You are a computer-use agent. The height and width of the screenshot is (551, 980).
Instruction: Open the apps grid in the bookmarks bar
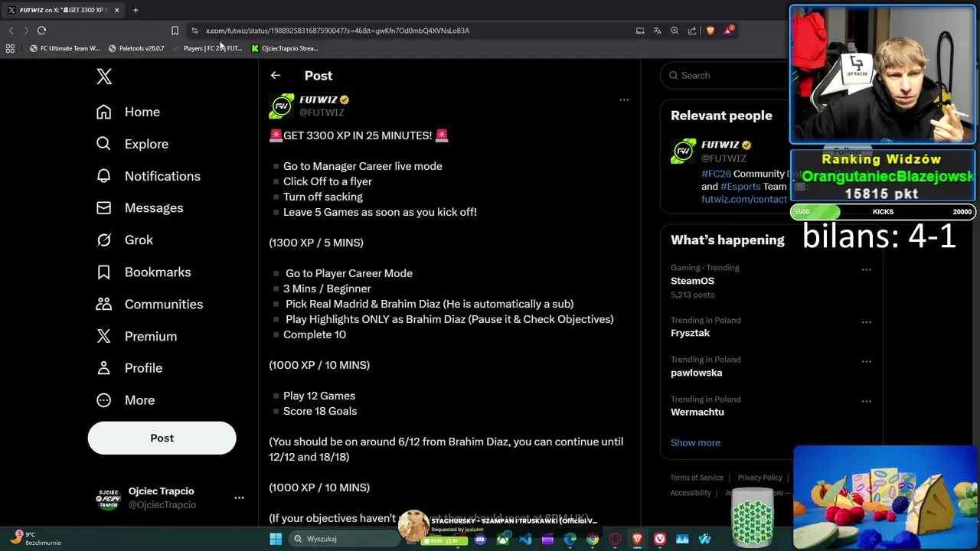10,48
